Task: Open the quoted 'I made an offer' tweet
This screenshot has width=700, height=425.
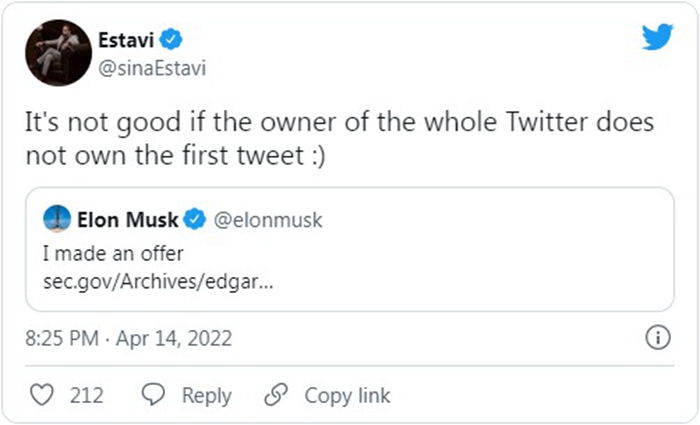Action: click(350, 249)
